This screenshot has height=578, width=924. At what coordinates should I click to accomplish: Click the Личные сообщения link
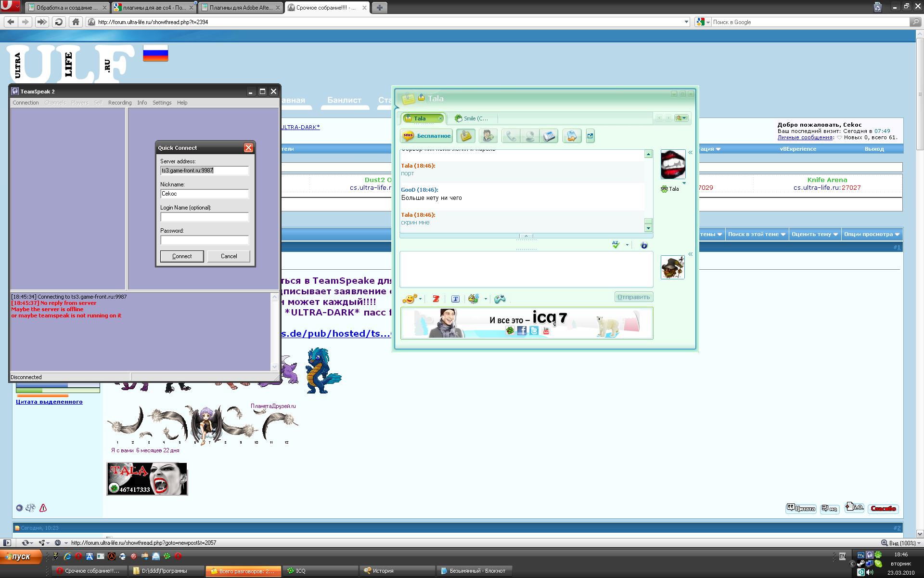click(x=805, y=138)
